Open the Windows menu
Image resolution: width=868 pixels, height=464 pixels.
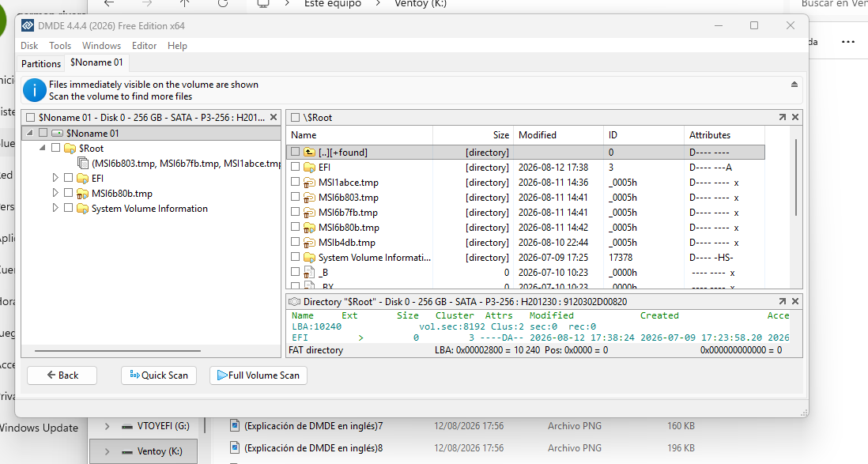[101, 46]
